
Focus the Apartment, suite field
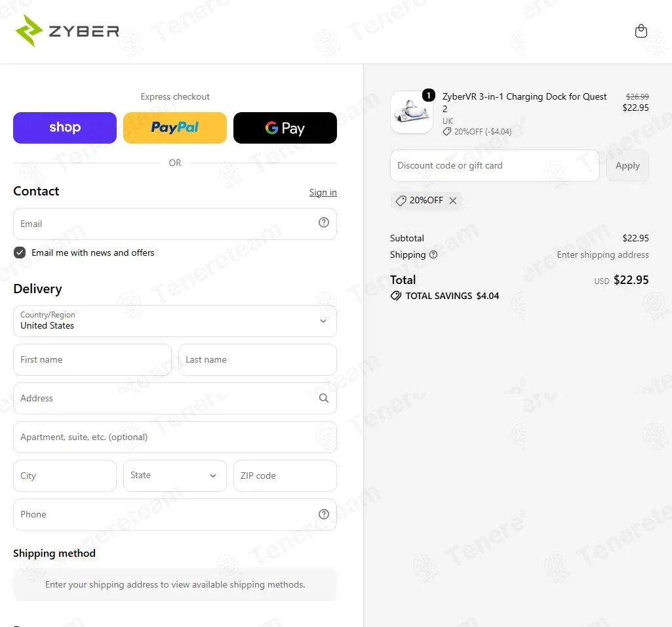[x=175, y=437]
